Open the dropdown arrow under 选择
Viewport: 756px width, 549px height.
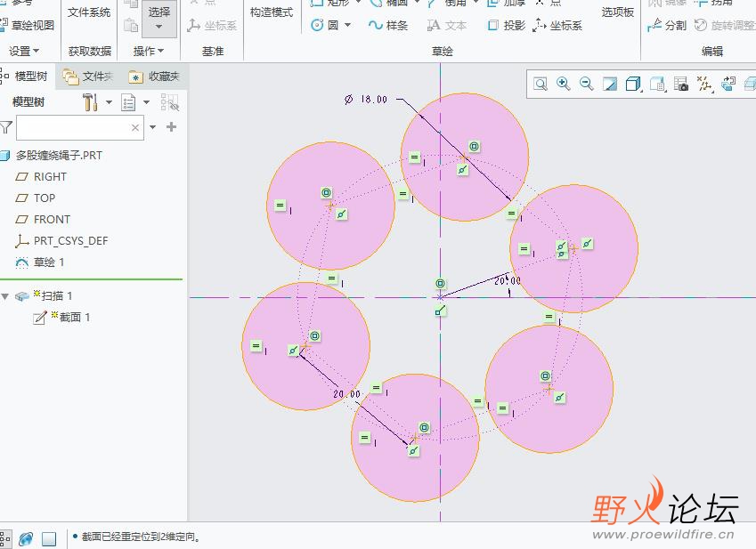(x=159, y=27)
